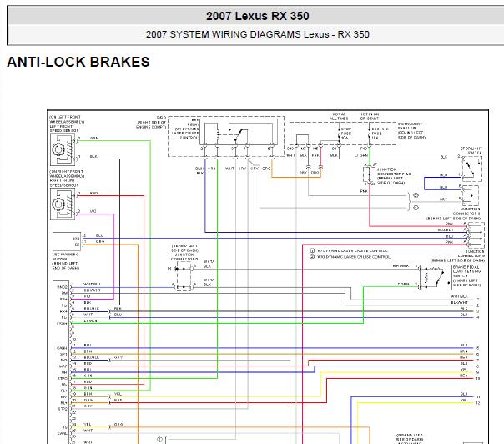
Task: Click the junction connector symbol at diagram center
Action: (184, 277)
